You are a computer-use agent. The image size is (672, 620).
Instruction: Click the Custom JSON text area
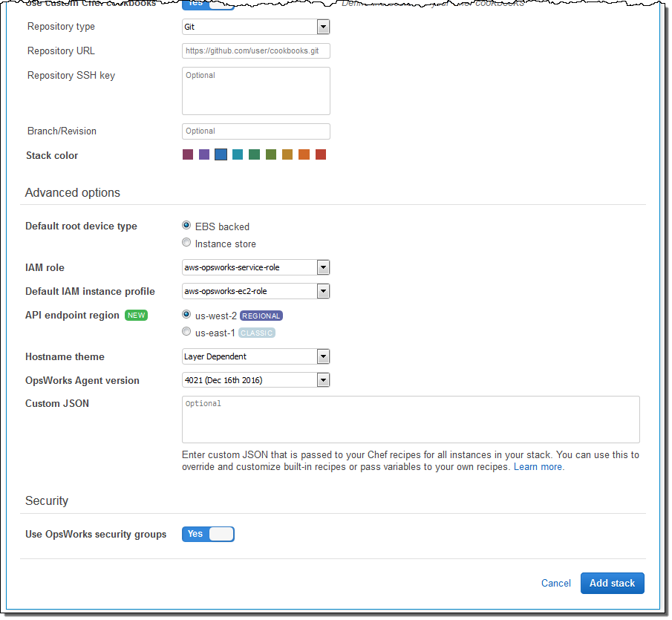(x=411, y=420)
